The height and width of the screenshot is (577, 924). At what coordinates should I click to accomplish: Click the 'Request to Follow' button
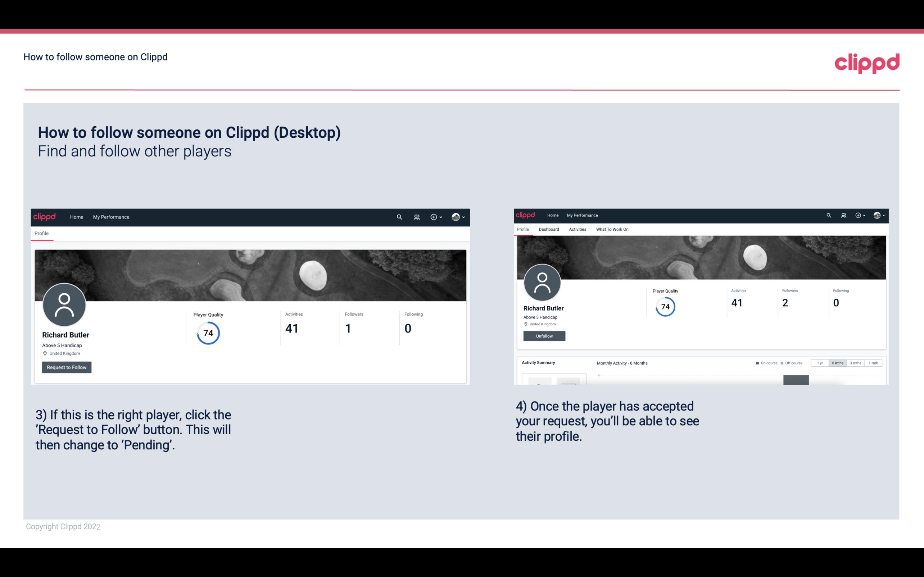point(67,367)
